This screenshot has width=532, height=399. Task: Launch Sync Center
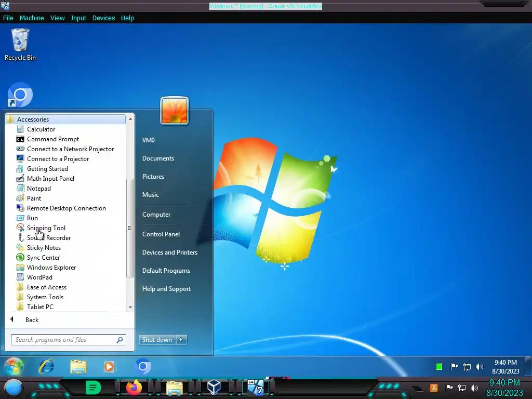tap(43, 258)
